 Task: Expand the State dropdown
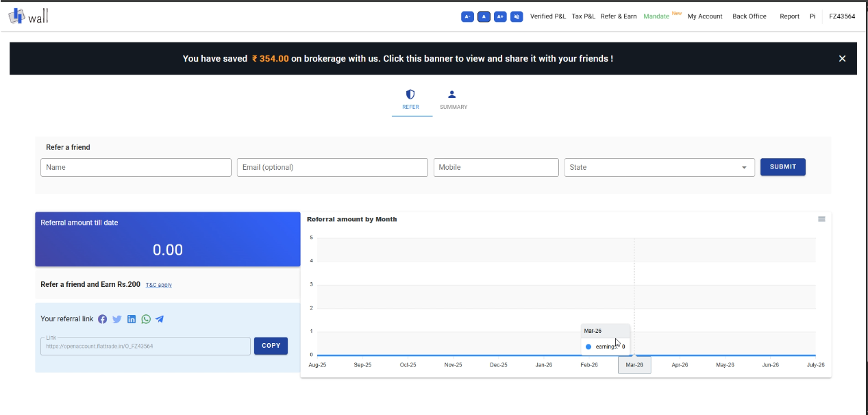pyautogui.click(x=660, y=167)
